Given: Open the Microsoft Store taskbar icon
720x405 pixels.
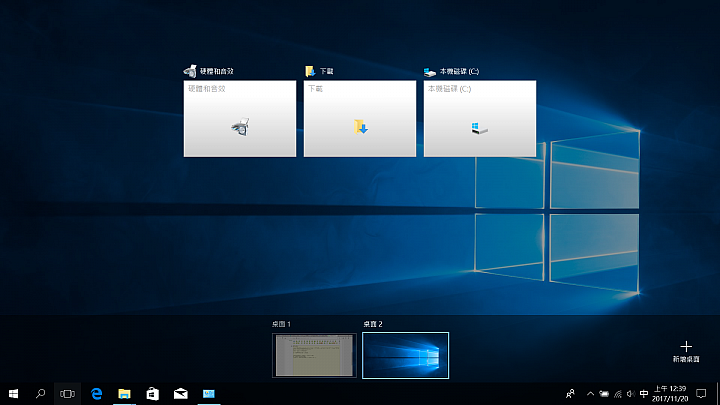Looking at the screenshot, I should (x=152, y=394).
